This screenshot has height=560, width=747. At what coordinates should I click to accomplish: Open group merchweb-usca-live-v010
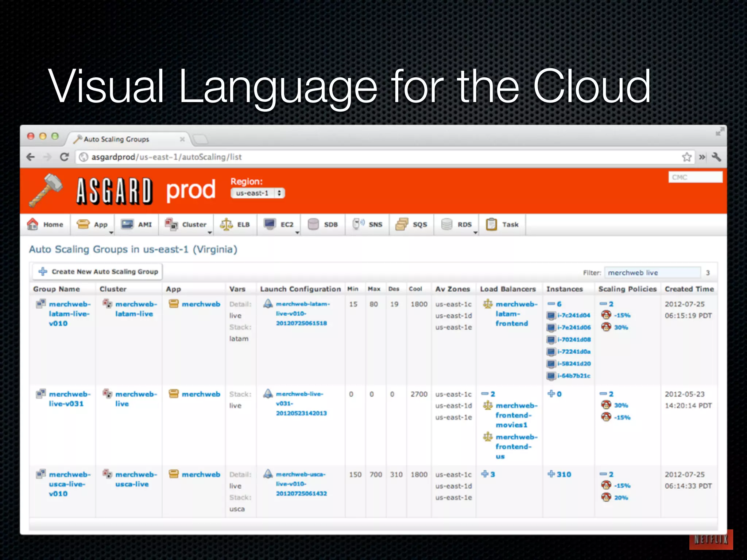[70, 484]
